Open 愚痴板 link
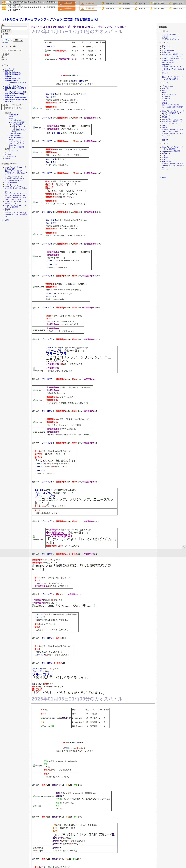 coord(11,139)
